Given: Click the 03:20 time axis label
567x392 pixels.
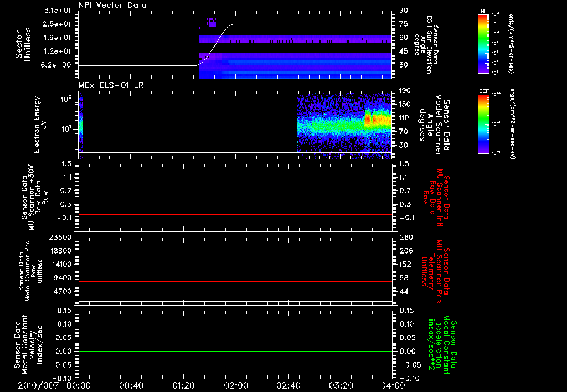Looking at the screenshot, I should [x=341, y=385].
